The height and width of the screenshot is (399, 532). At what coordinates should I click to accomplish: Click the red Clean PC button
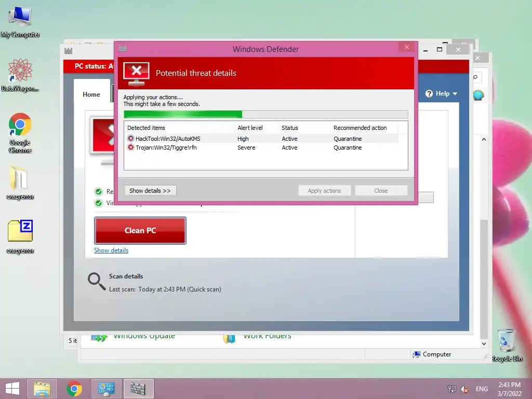pos(140,231)
